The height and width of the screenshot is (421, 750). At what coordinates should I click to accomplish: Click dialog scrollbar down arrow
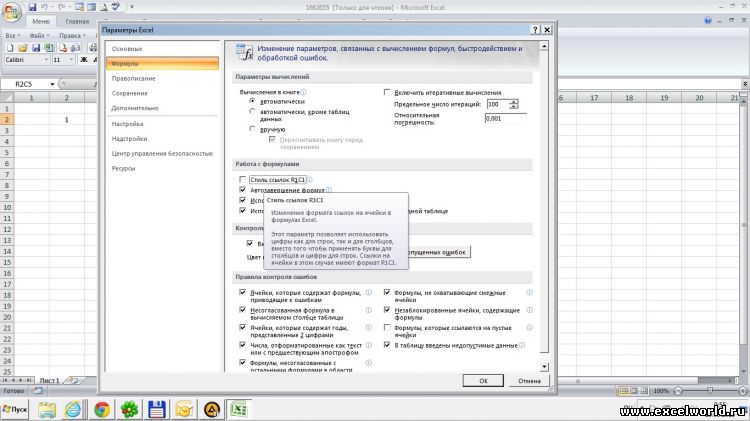click(x=544, y=367)
